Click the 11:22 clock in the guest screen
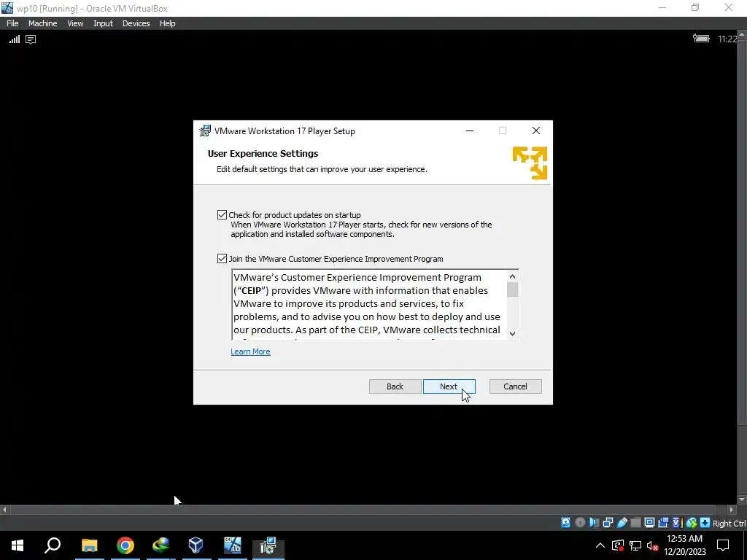 coord(727,39)
